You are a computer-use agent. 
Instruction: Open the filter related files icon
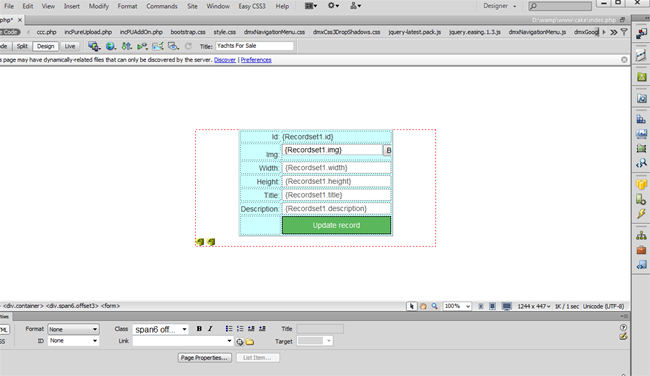click(x=624, y=32)
